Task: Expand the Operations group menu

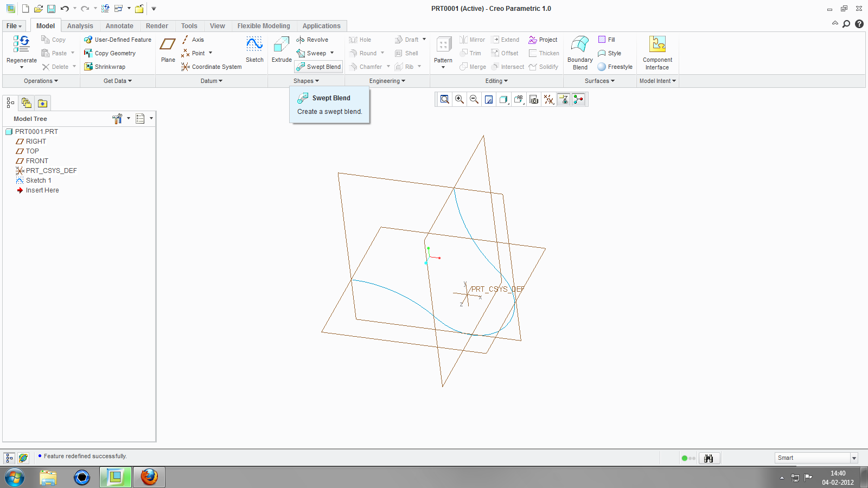Action: point(41,81)
